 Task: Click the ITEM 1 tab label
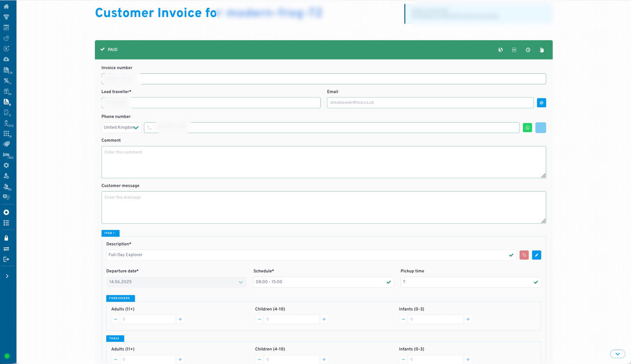(x=110, y=233)
